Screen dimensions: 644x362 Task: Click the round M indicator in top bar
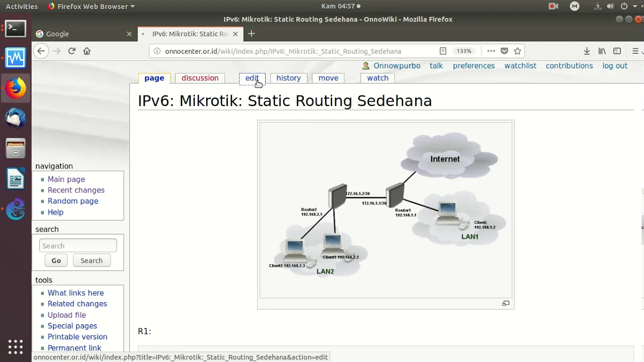point(575,6)
